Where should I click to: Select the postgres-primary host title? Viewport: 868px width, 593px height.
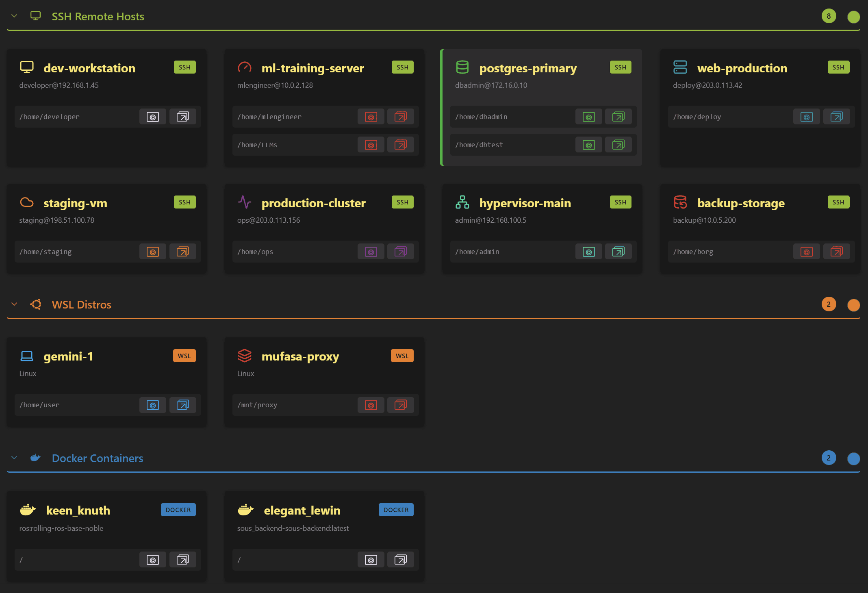(x=528, y=68)
